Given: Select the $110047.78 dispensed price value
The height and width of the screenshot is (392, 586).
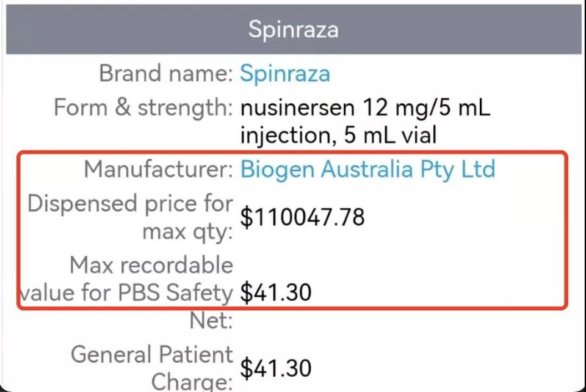Looking at the screenshot, I should point(302,217).
